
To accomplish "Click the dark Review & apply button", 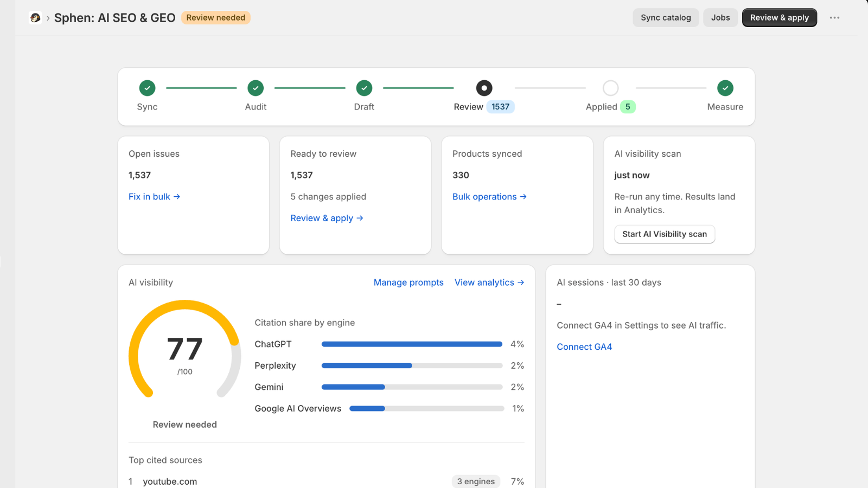I will (x=779, y=18).
